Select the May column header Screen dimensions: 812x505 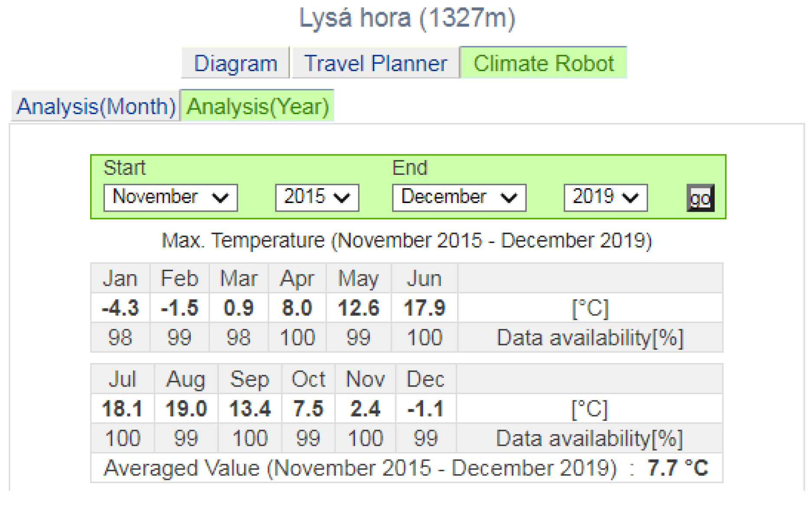359,279
